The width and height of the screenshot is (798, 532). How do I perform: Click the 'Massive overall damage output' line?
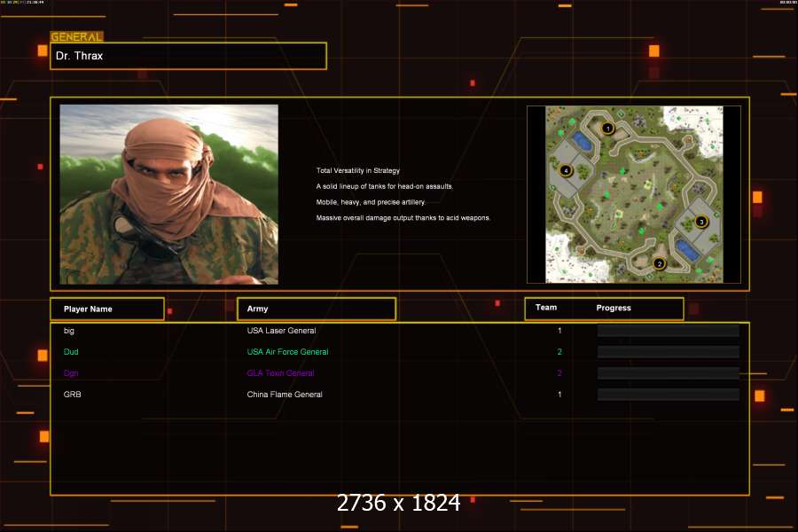403,218
